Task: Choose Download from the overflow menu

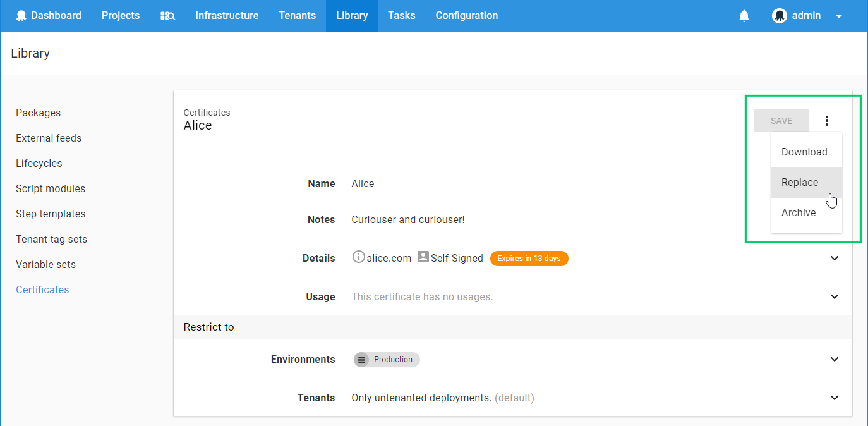Action: click(x=804, y=152)
